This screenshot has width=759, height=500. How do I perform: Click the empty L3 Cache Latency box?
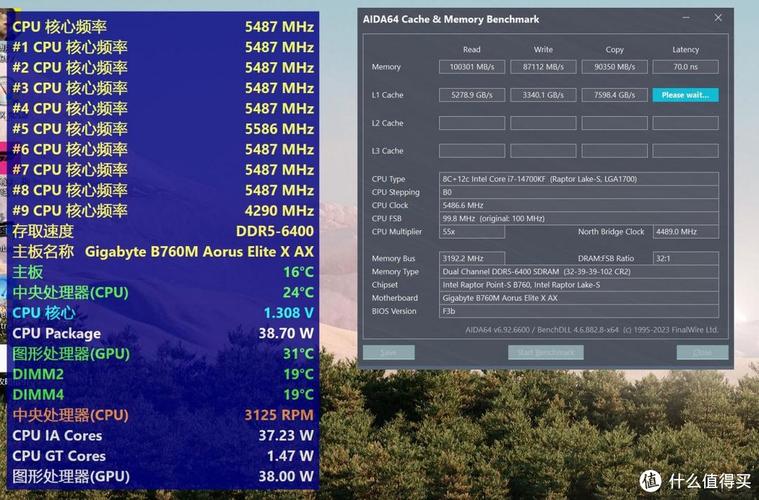(x=685, y=151)
